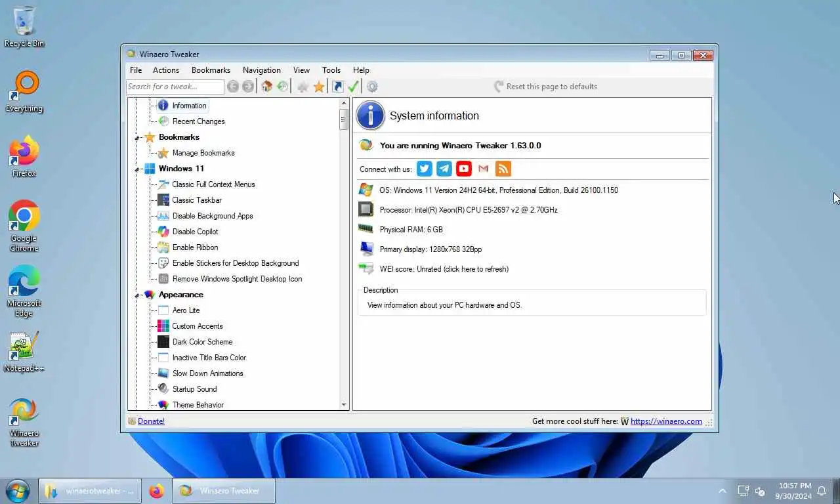The image size is (840, 504).
Task: Click the YouTube connect icon
Action: point(464,169)
